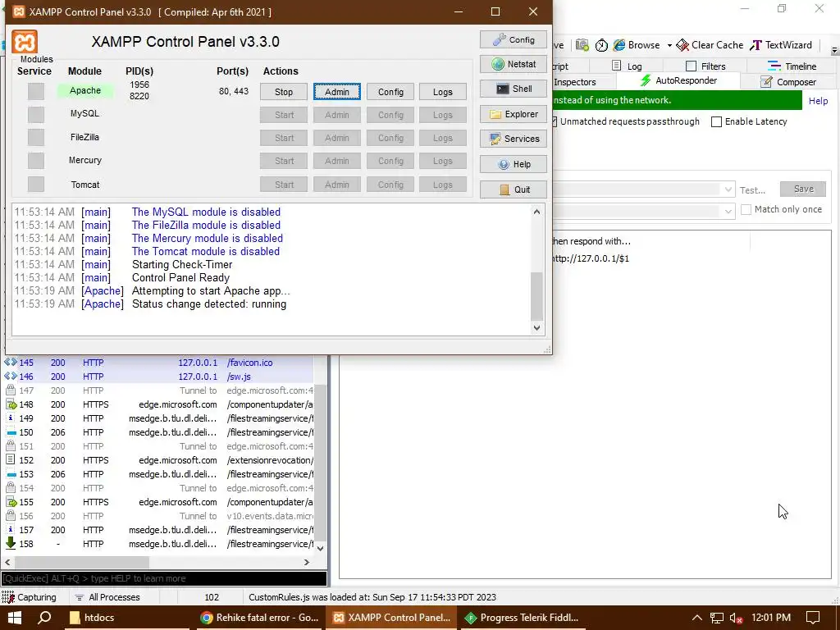The image size is (840, 630).
Task: Open notification center icon
Action: coord(813,618)
